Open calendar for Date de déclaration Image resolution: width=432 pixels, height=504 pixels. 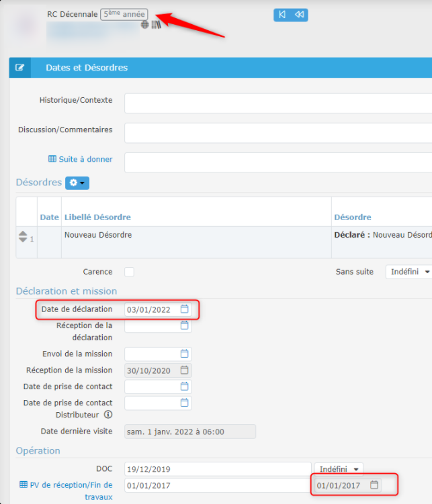185,309
